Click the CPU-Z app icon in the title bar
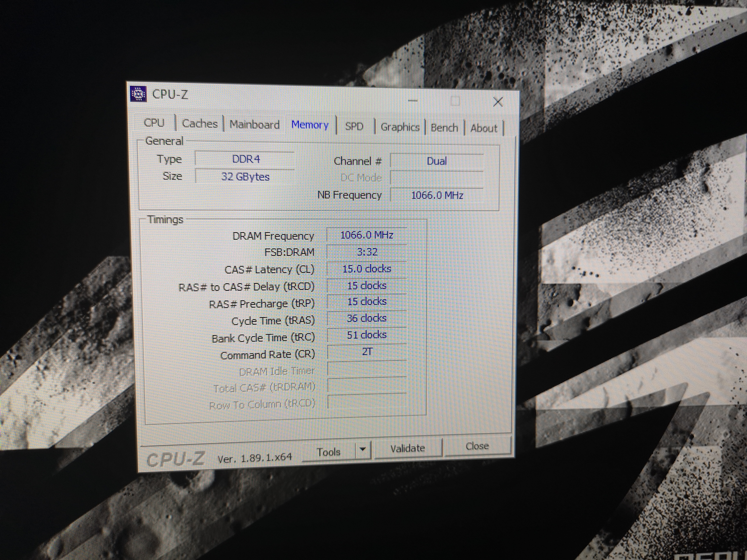The height and width of the screenshot is (560, 747). click(138, 94)
